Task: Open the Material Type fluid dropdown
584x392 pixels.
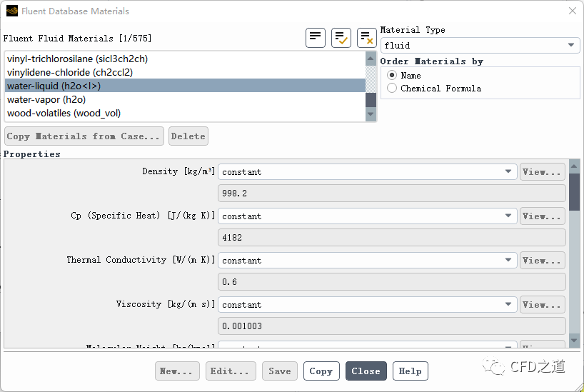Action: (x=480, y=46)
